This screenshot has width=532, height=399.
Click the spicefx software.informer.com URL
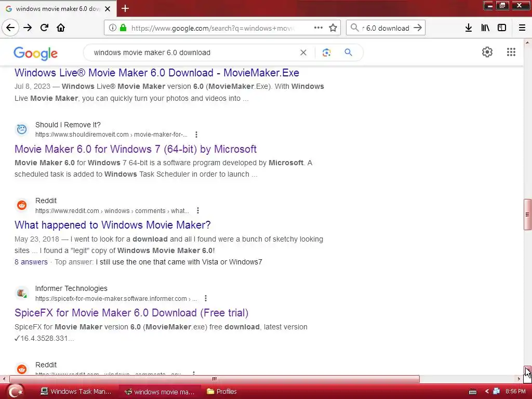click(x=116, y=299)
